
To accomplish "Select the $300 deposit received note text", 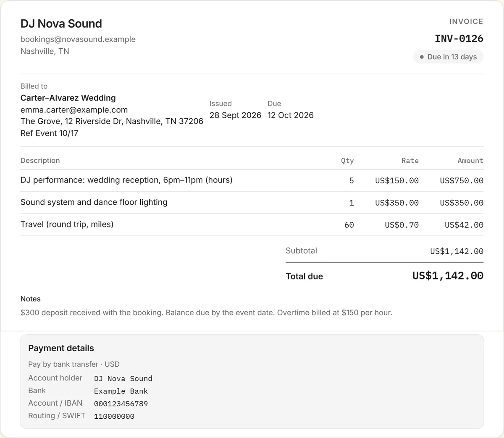I will (206, 313).
